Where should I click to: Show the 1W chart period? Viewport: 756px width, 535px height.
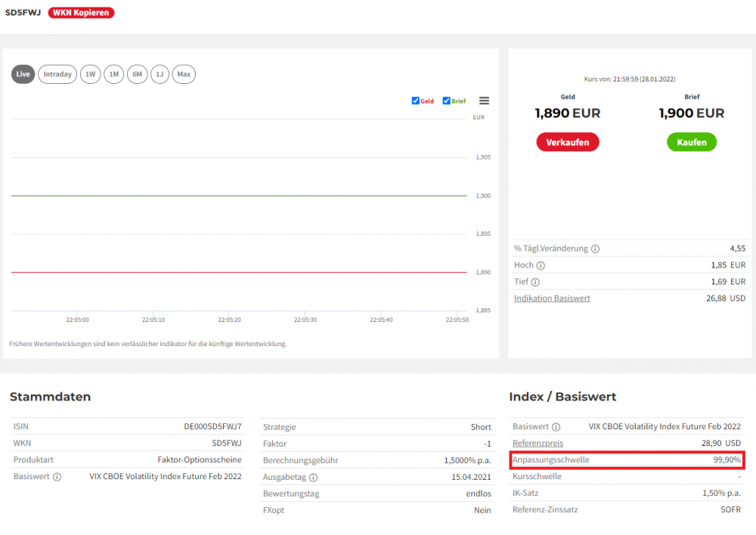pos(90,74)
